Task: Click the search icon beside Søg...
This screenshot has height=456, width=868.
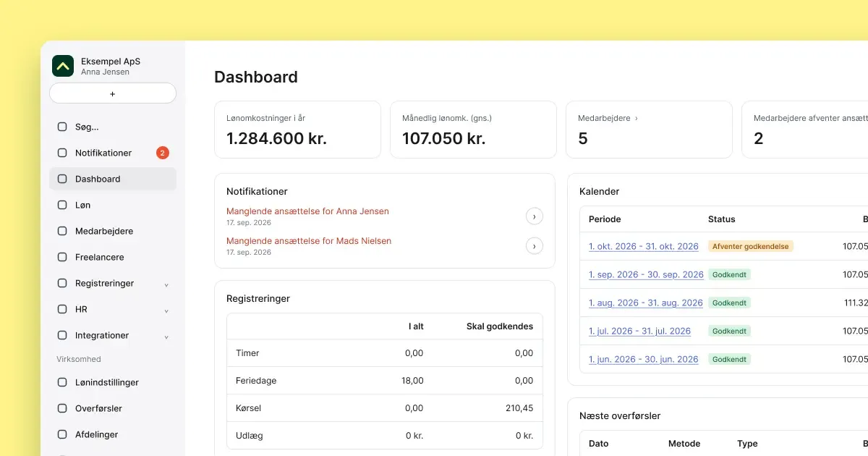Action: coord(62,127)
